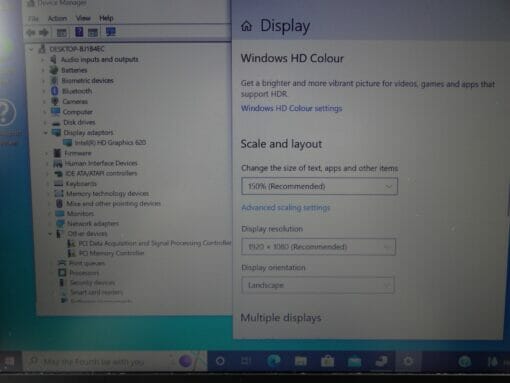Select Security devices in the device tree
The height and width of the screenshot is (383, 510).
(x=92, y=283)
